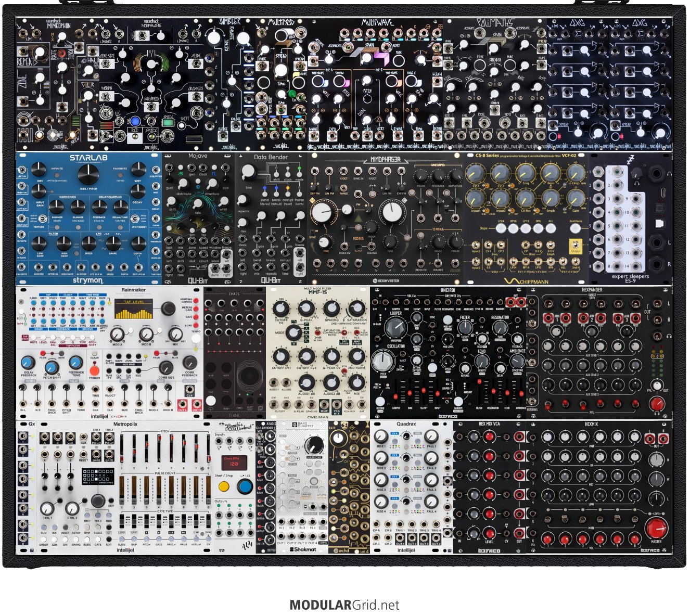Viewport: 690px width, 616px height.
Task: Click the OUT 1 jack on Quadrax
Action: (401, 537)
